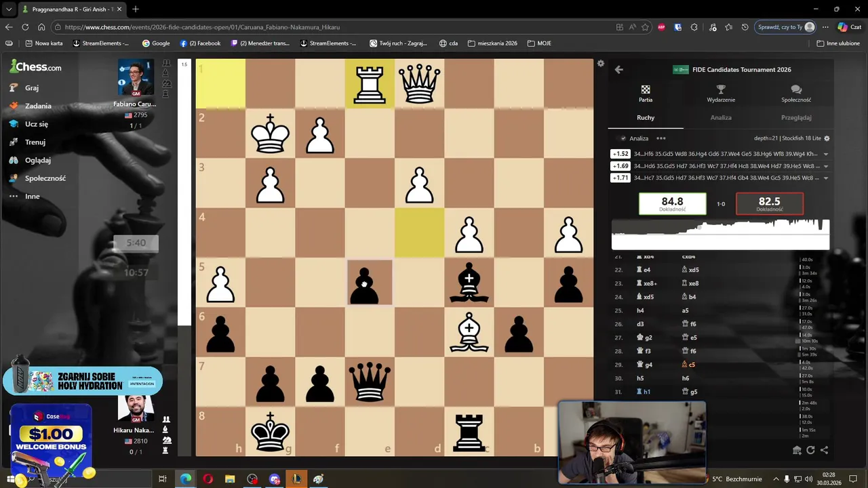Open a new browser tab

[136, 9]
